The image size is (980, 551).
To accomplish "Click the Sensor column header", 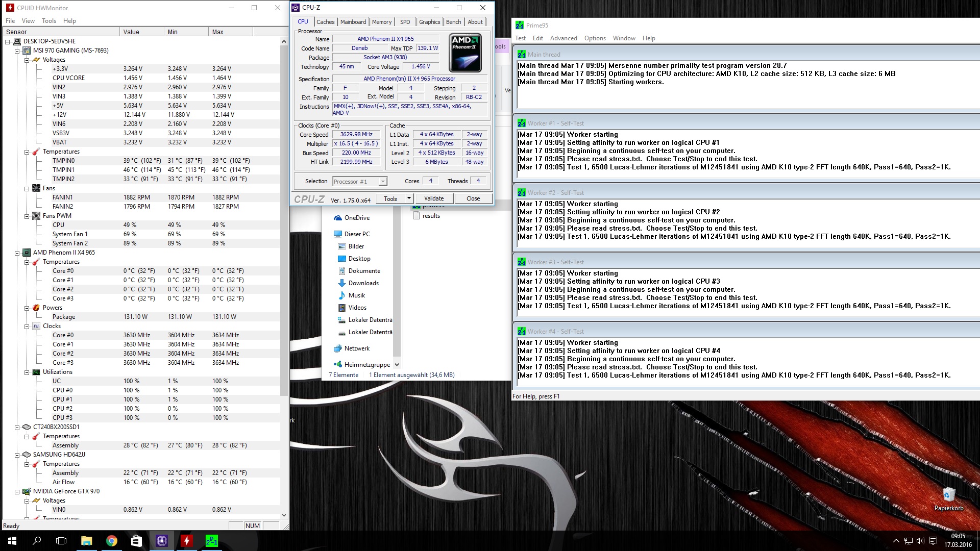I will pyautogui.click(x=61, y=32).
